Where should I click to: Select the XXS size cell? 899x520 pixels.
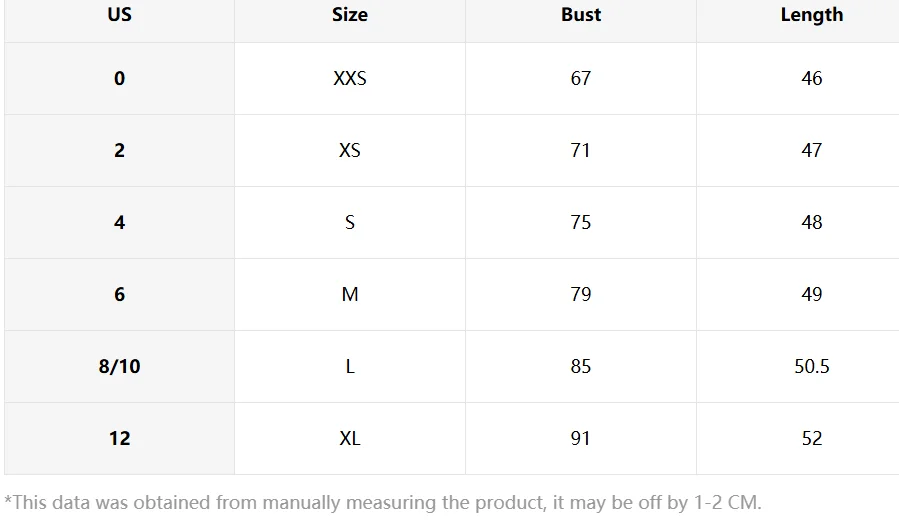pyautogui.click(x=350, y=78)
